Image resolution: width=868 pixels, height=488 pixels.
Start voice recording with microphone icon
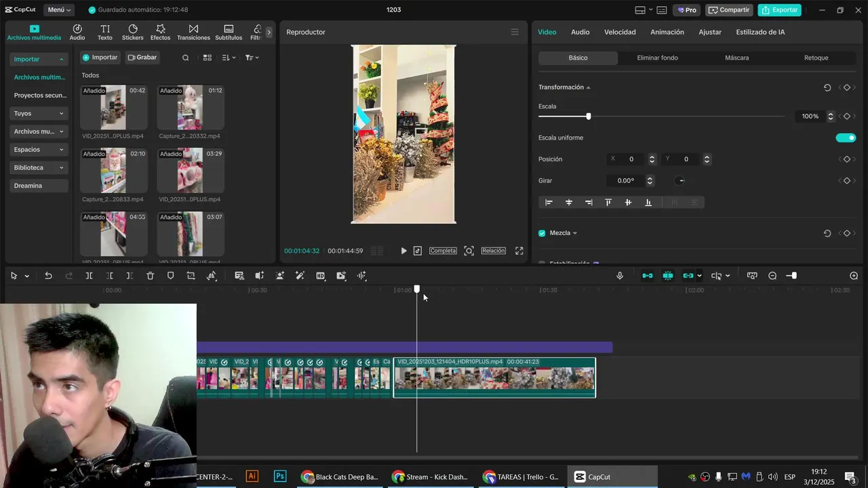[620, 276]
